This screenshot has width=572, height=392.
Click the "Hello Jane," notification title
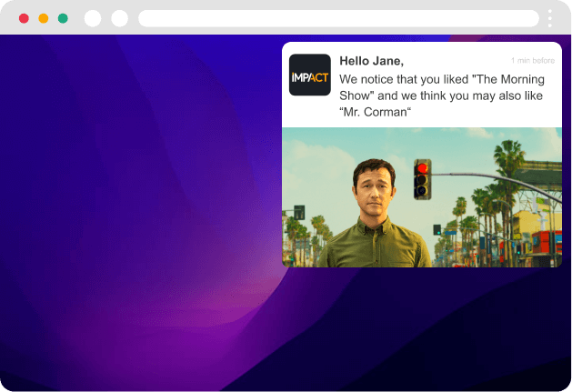(371, 61)
